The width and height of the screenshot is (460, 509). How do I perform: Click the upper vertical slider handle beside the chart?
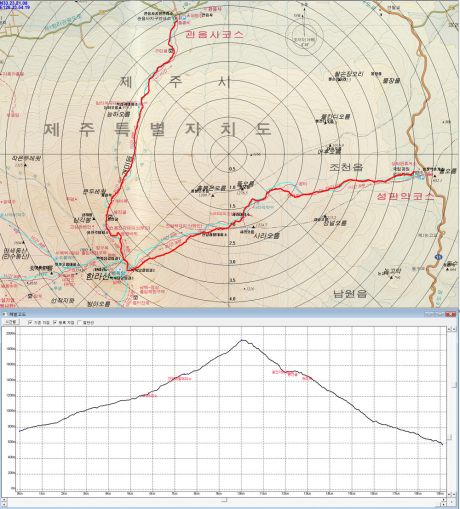[x=454, y=385]
